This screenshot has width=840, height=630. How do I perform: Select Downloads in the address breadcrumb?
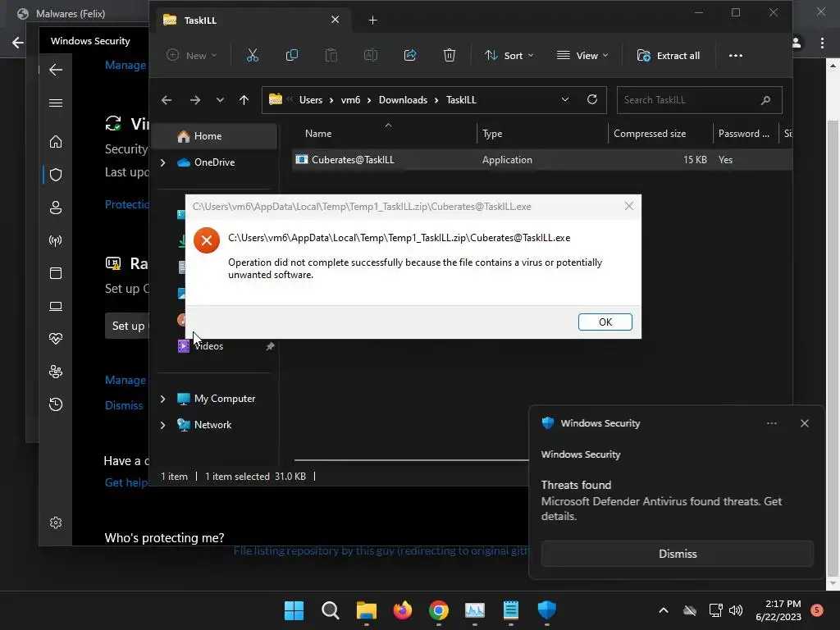pos(403,100)
